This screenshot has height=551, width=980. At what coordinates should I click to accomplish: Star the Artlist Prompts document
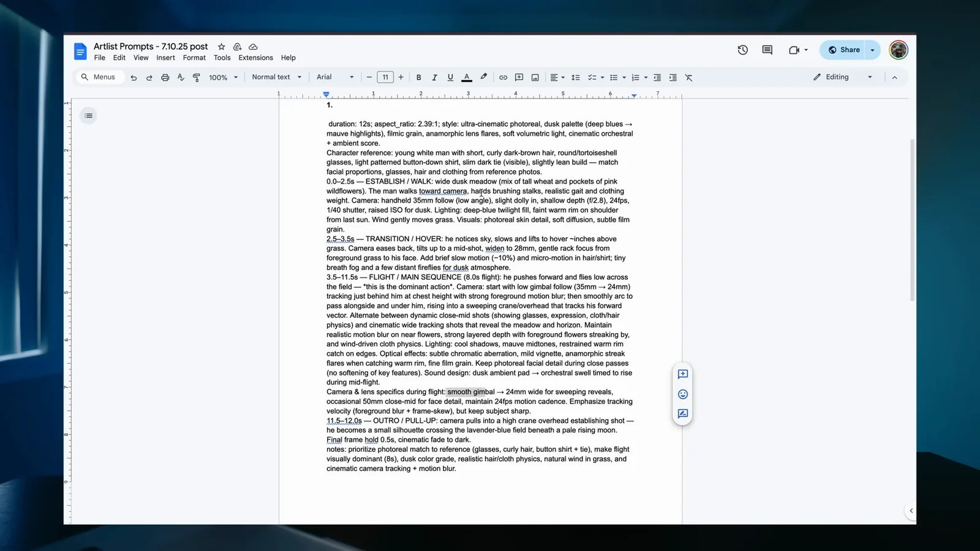222,47
